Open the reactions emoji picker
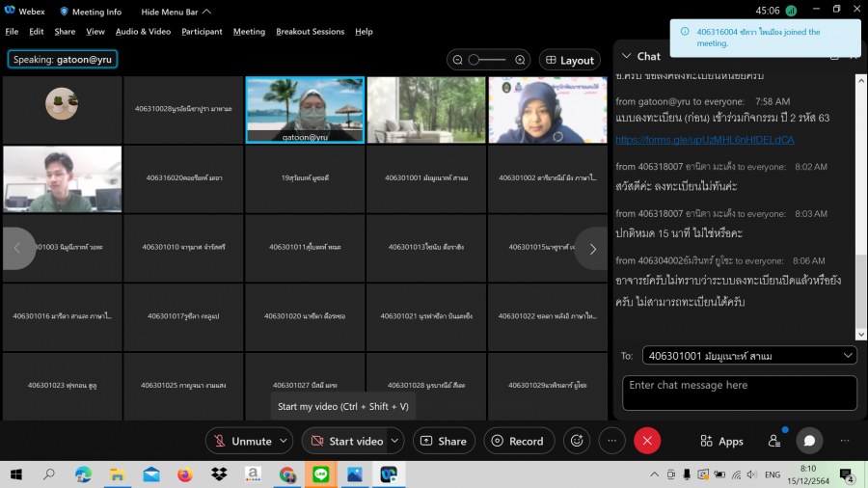Image resolution: width=868 pixels, height=488 pixels. (577, 441)
